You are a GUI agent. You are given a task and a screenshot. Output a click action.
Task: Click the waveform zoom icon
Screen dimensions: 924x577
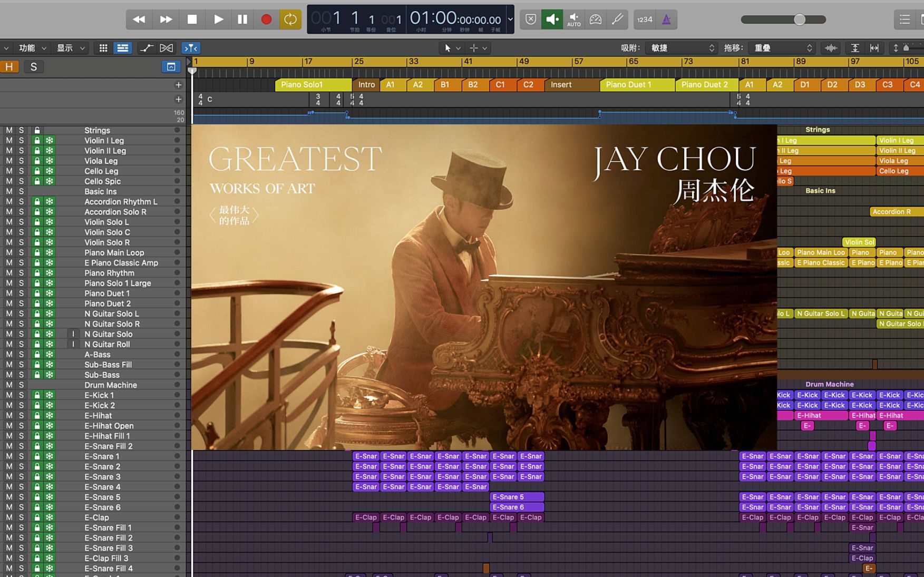(x=831, y=48)
